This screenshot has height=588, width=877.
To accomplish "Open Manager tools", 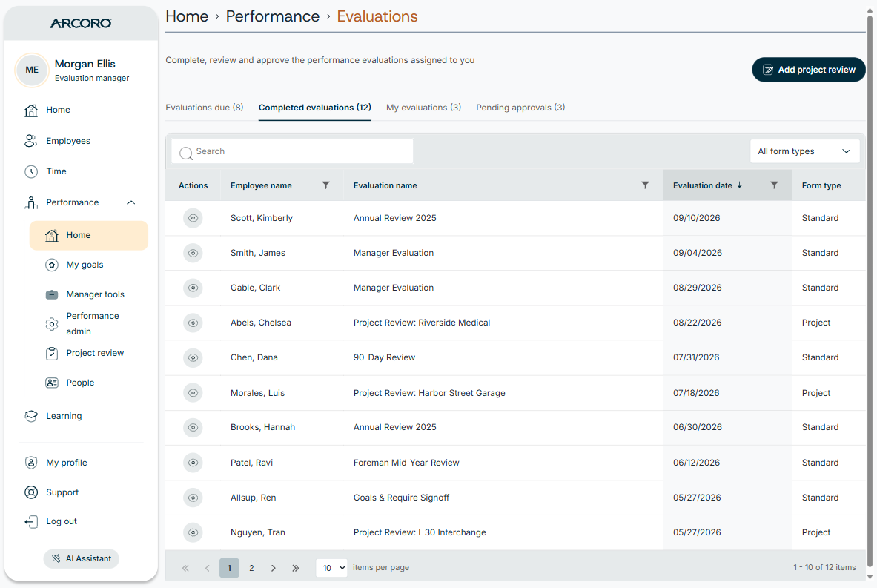I will [85, 294].
